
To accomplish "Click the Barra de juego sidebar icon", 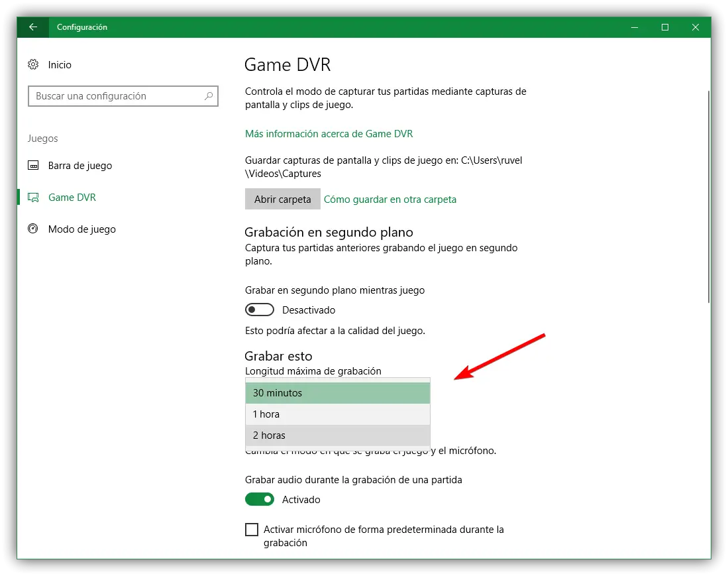I will point(33,165).
